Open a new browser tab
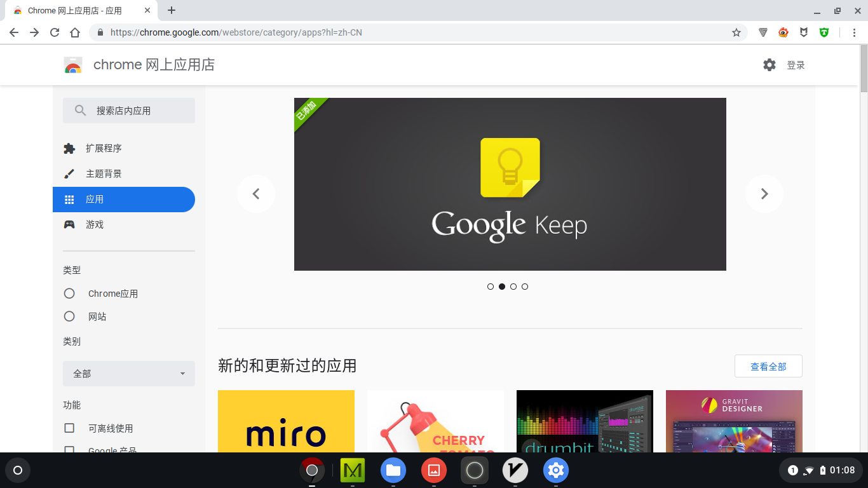 click(x=172, y=10)
